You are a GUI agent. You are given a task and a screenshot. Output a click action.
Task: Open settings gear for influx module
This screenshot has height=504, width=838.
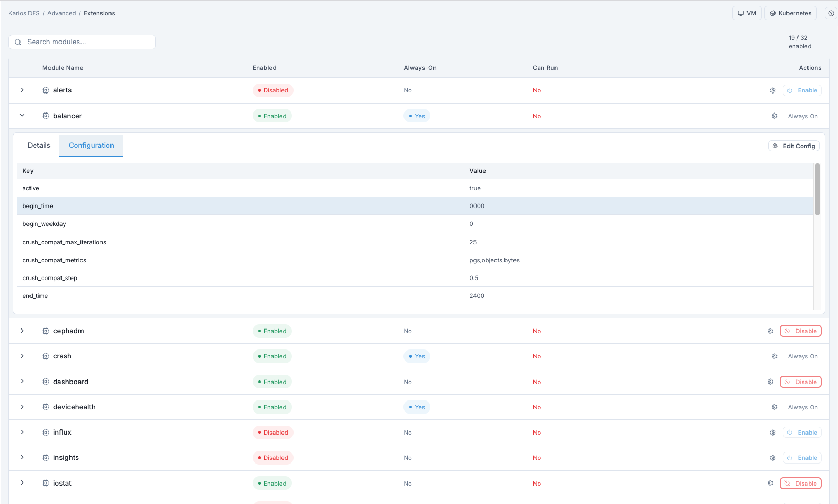(x=773, y=433)
